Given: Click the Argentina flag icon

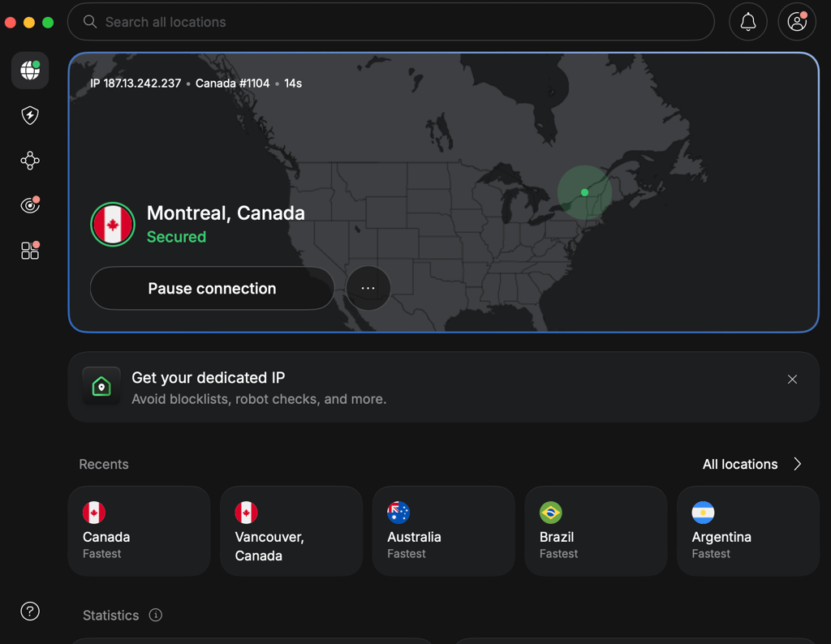Looking at the screenshot, I should 703,512.
